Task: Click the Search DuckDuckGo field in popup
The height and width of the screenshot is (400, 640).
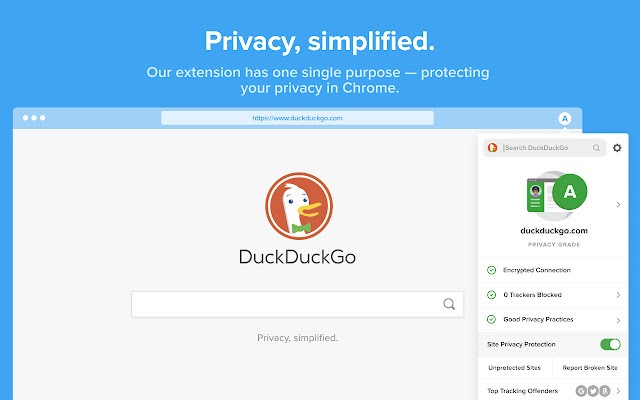Action: click(545, 148)
